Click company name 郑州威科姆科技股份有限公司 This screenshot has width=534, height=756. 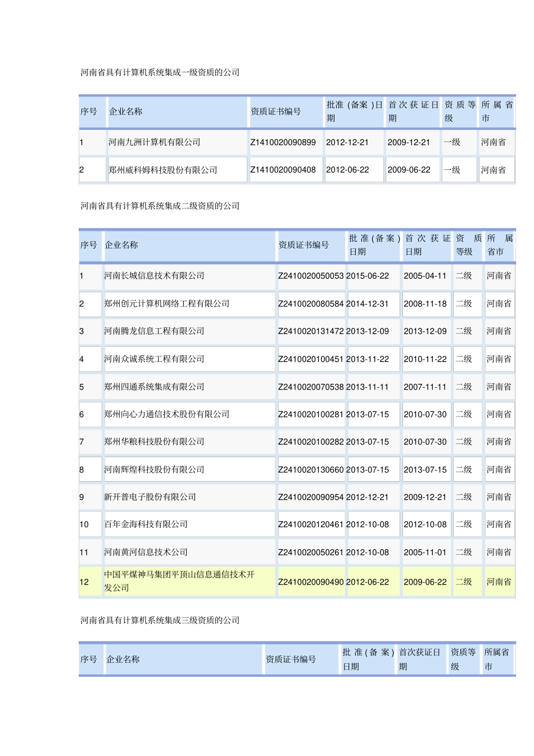pyautogui.click(x=163, y=170)
